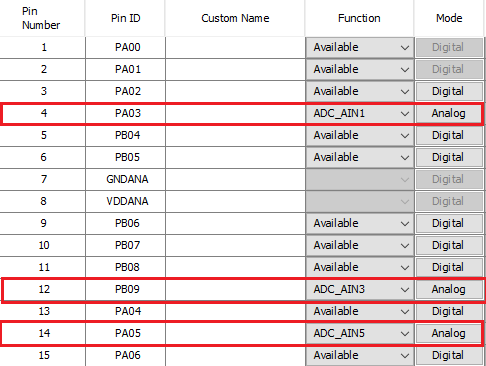Open the Function dropdown for pin PB04
Screen dimensions: 486x366
(360, 135)
